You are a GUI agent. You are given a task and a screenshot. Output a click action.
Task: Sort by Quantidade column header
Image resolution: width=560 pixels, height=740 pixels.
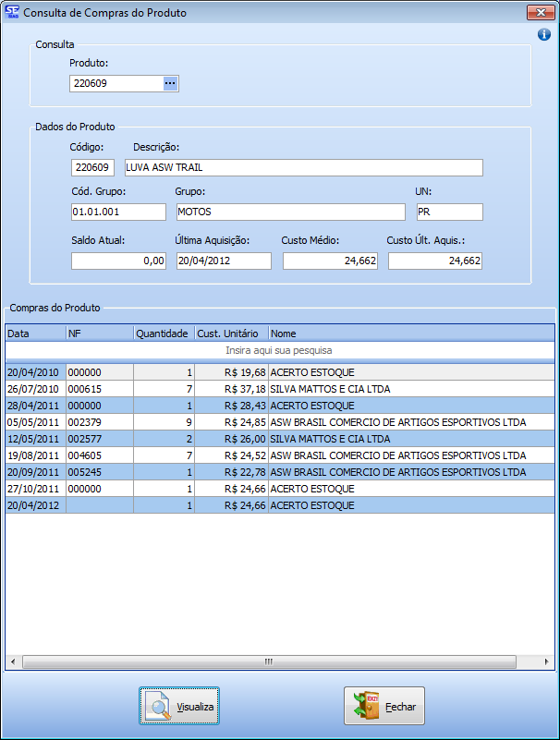tap(163, 333)
